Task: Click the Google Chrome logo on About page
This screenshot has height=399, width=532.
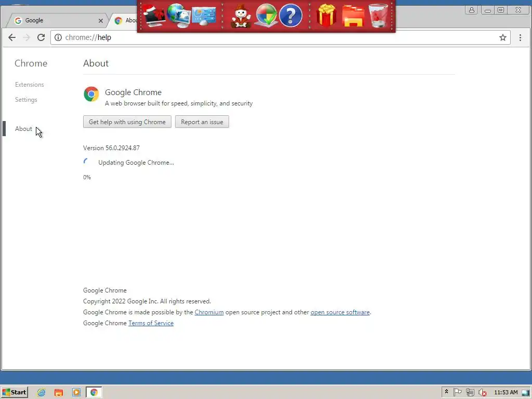Action: coord(91,94)
